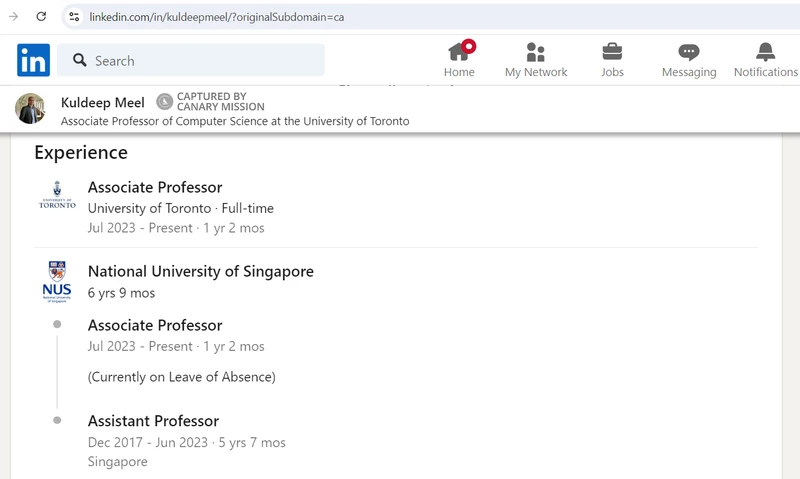Click the Home notification red badge
The image size is (800, 479).
(x=468, y=46)
